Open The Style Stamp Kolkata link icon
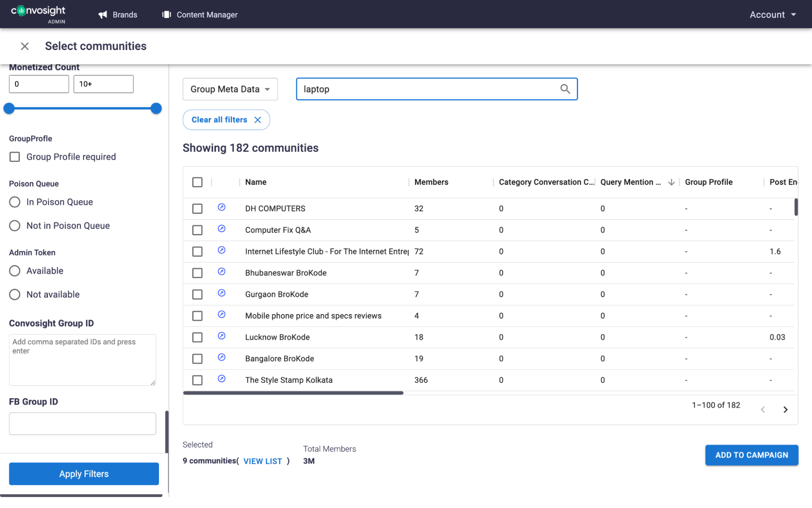This screenshot has height=508, width=812. [221, 379]
